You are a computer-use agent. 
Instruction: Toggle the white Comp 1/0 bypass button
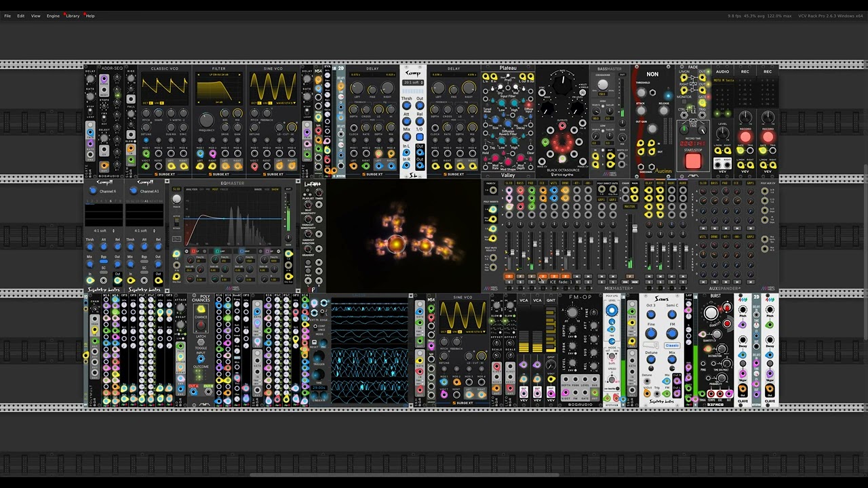420,137
